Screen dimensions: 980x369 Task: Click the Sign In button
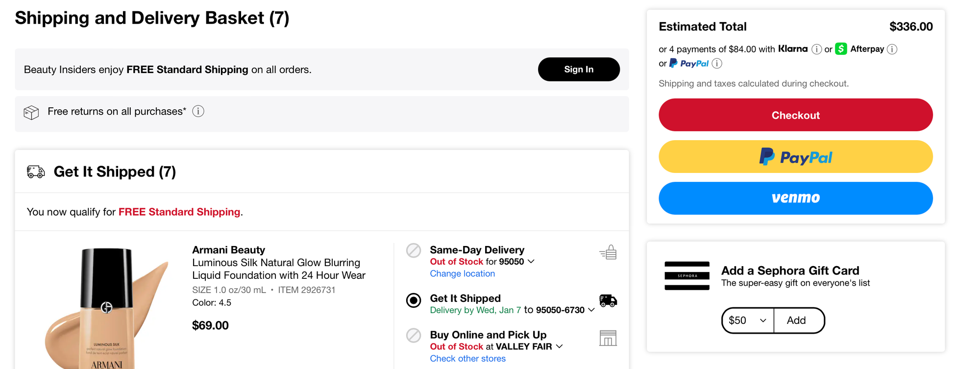pyautogui.click(x=579, y=70)
